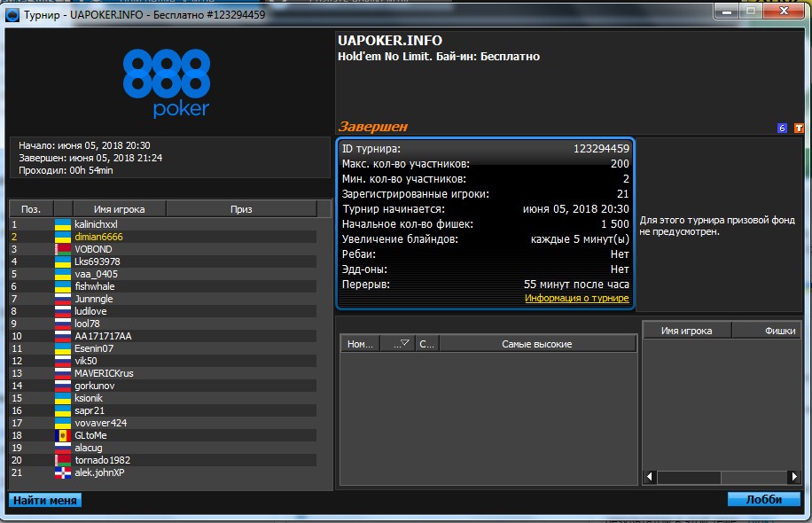Screen dimensions: 812x523
Task: Click the UAPOKER.INFO tournament title
Action: pos(390,41)
